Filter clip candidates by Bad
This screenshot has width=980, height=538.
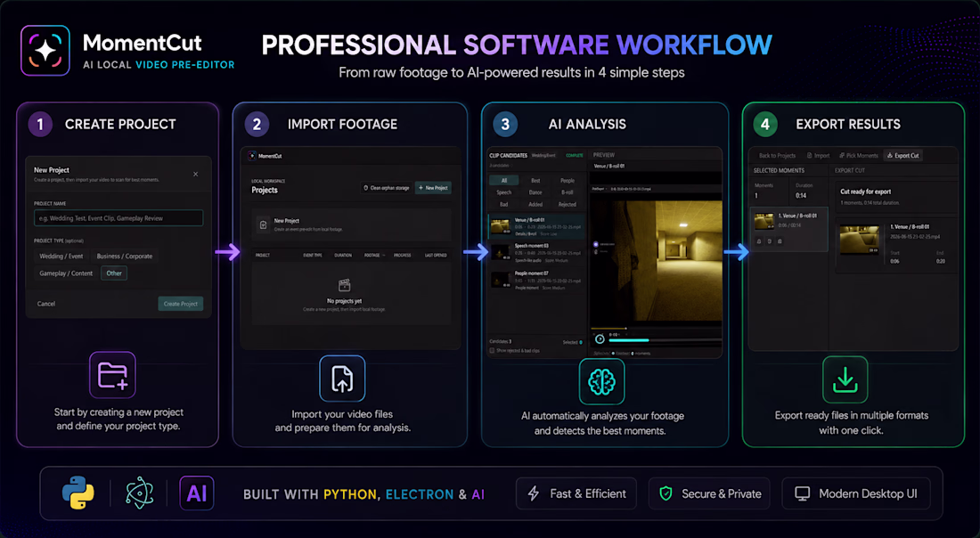click(503, 204)
